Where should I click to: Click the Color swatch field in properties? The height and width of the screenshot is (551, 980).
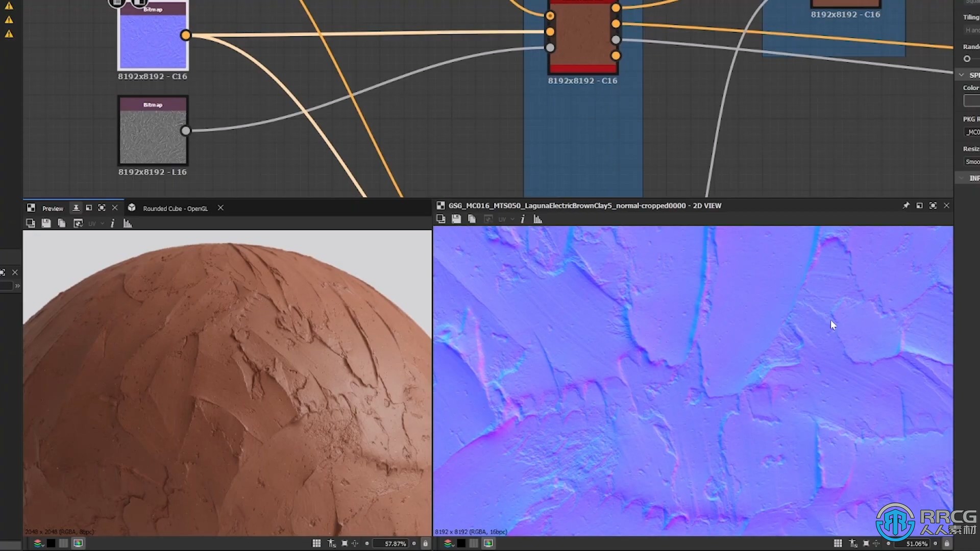coord(972,101)
